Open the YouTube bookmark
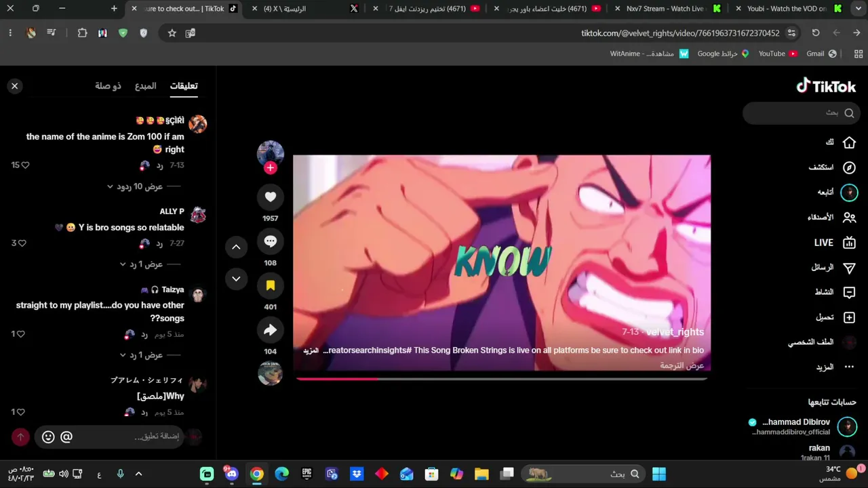868x488 pixels. tap(777, 54)
